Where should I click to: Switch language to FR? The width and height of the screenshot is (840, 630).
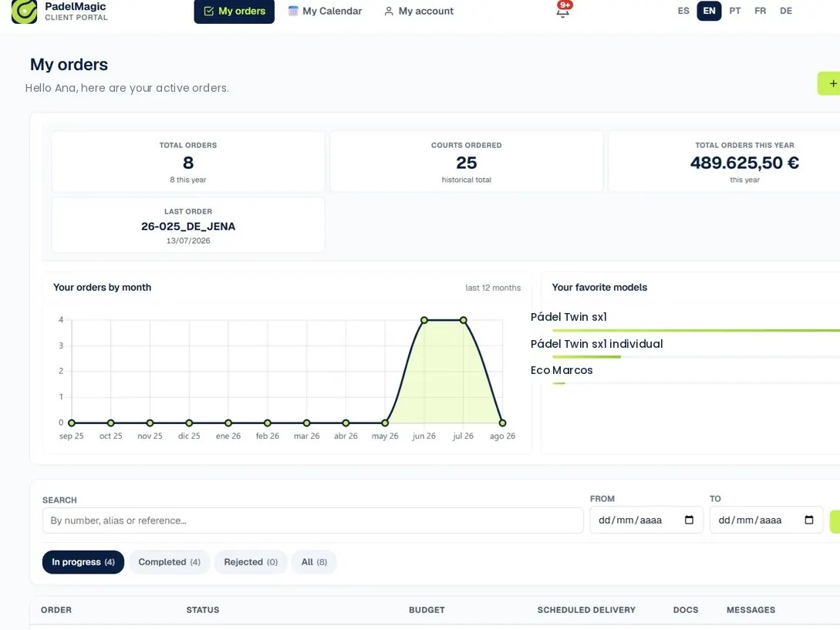[760, 11]
